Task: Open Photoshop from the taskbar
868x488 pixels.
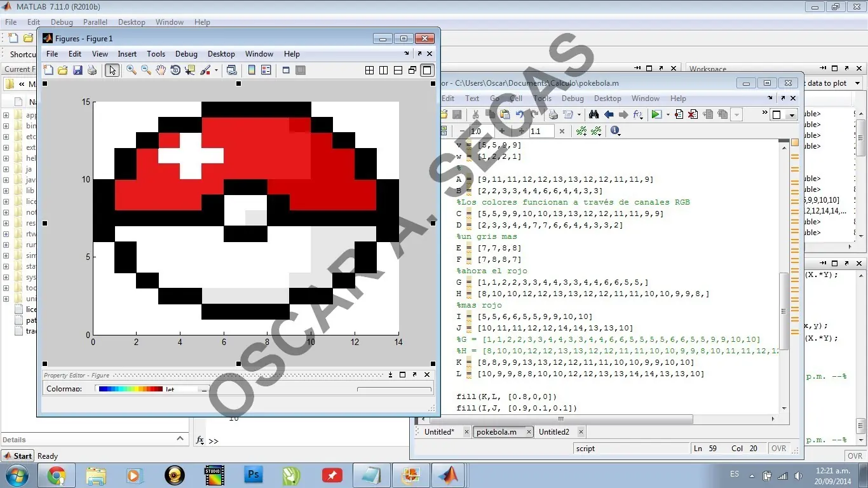Action: click(254, 475)
